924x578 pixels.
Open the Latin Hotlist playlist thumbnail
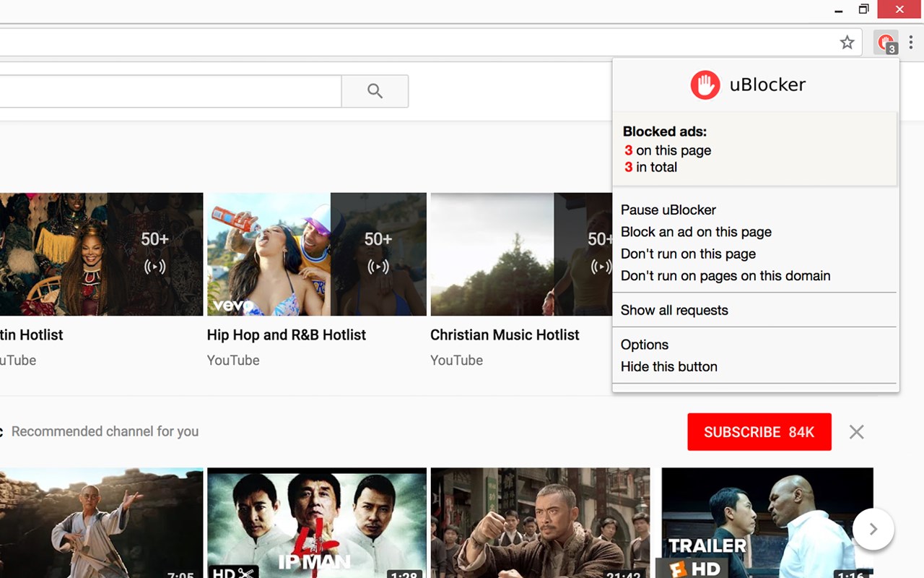[101, 254]
